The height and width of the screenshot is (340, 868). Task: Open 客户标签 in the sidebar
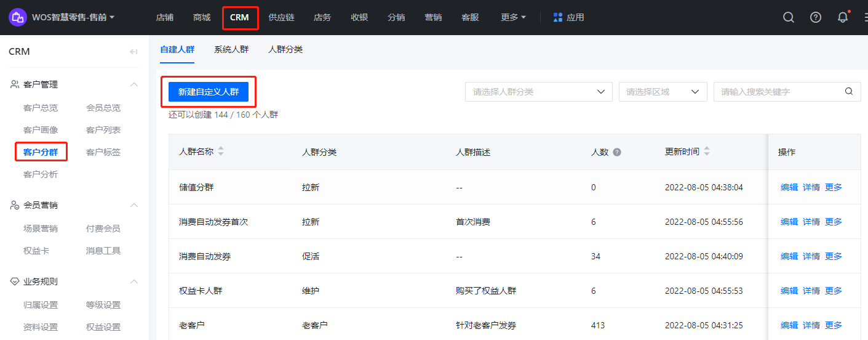coord(103,152)
